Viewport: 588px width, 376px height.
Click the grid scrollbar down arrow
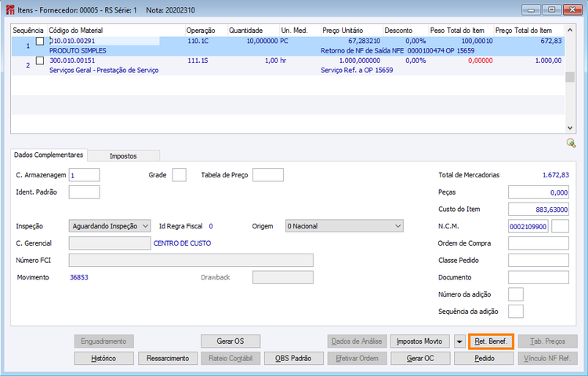[x=570, y=128]
